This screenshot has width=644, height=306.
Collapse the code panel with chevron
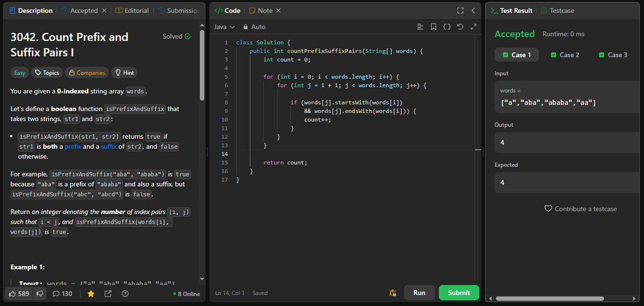pyautogui.click(x=473, y=11)
